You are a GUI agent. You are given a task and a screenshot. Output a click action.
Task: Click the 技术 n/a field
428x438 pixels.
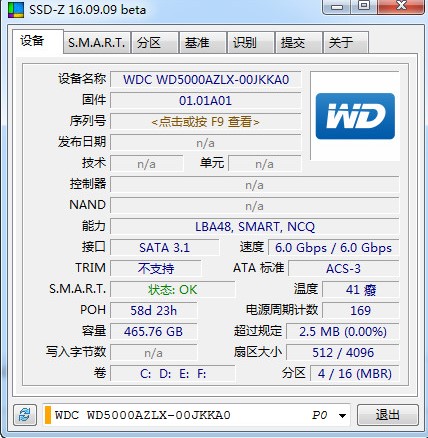click(x=147, y=164)
